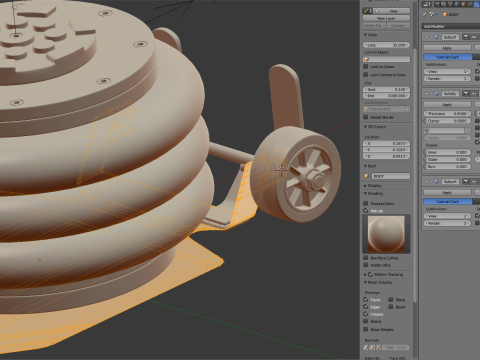480x360 pixels.
Task: Toggle viewport visibility of the Solidify modifier
Action: (474, 94)
